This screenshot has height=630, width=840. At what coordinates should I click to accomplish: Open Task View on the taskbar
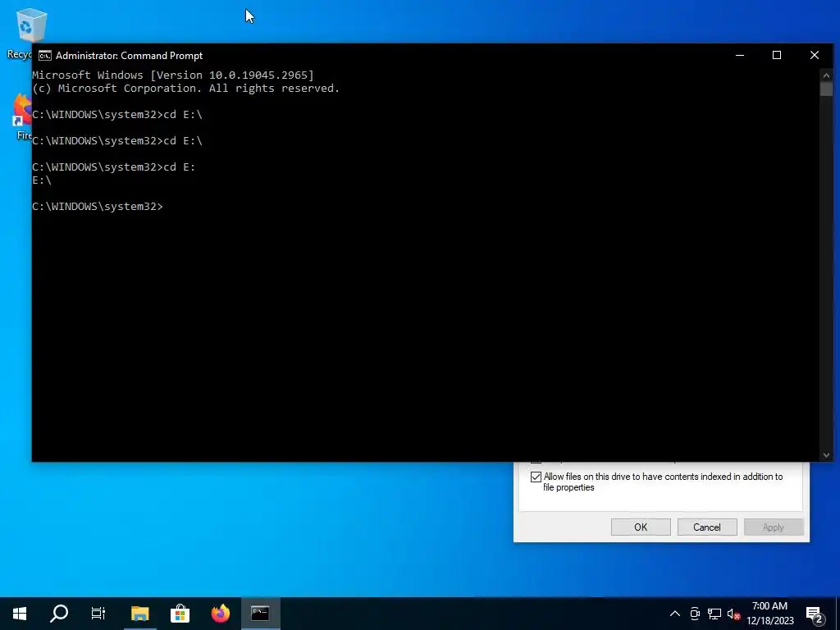coord(98,614)
